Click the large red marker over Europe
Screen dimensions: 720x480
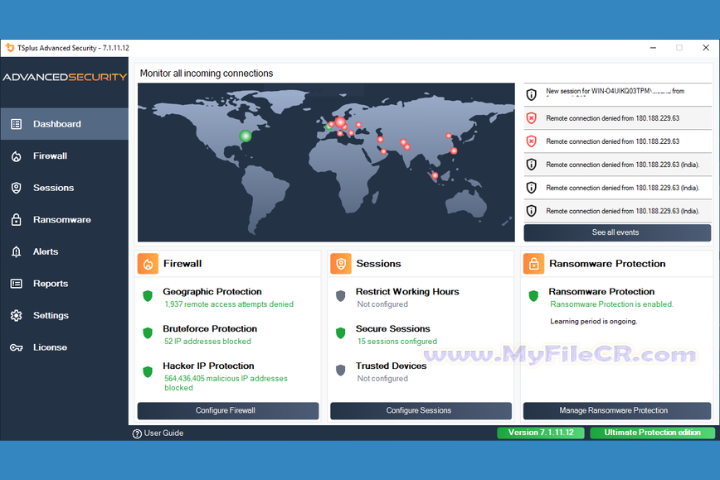point(340,122)
